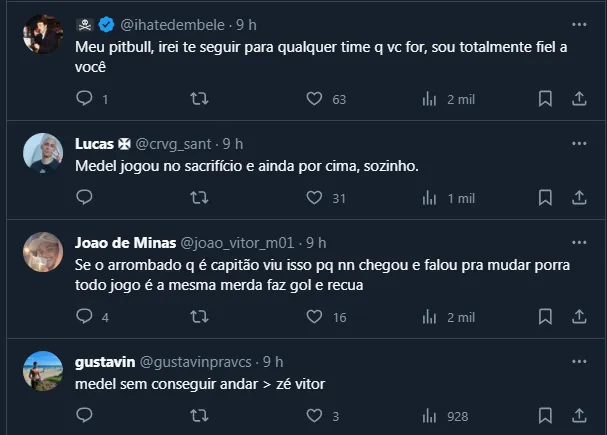Screen dimensions: 607x435
Task: Share the ihatedembele tweet
Action: [x=579, y=99]
